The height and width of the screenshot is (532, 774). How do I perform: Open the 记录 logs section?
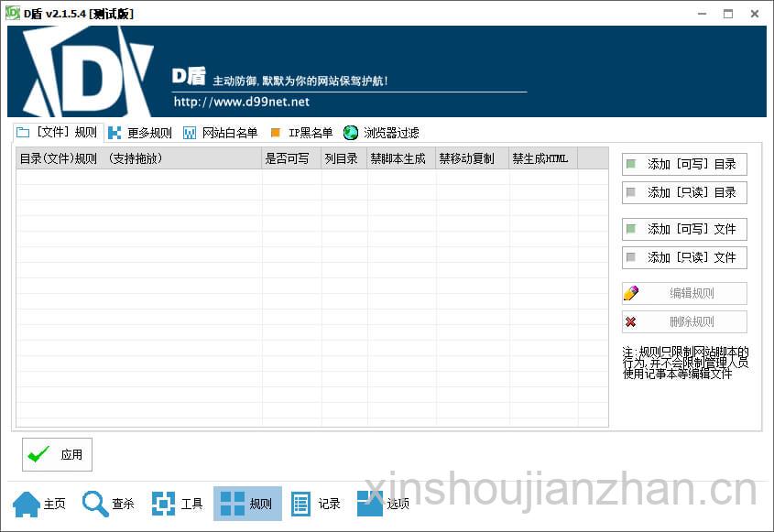click(315, 504)
